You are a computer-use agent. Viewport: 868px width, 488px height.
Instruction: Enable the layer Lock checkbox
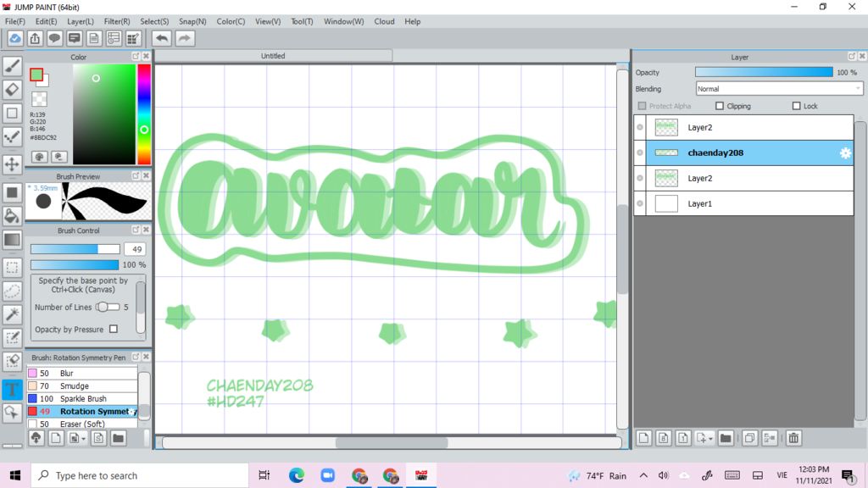[797, 106]
